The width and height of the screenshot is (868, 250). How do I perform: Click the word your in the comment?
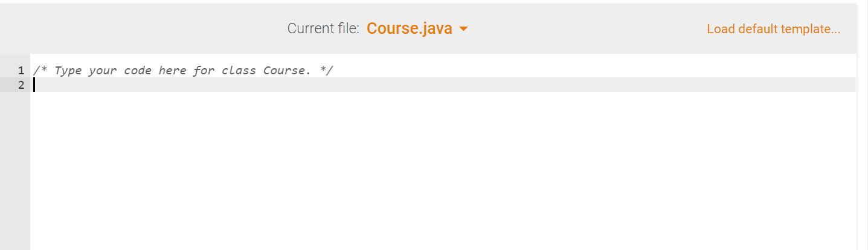(x=103, y=70)
